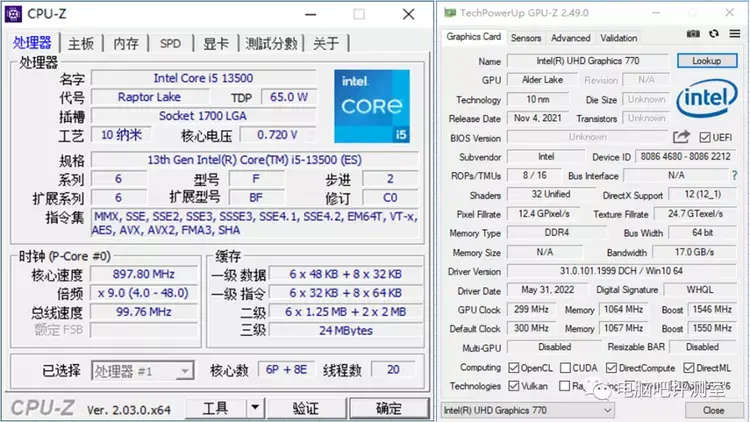Screen dimensions: 750x422
Task: Click the GPU-Z refresh icon
Action: pos(714,33)
